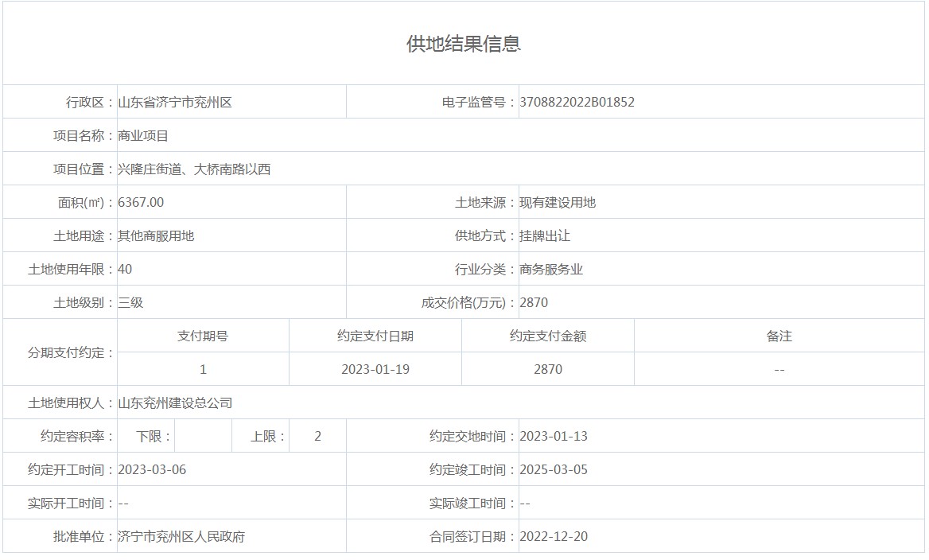Click approving authority 济宁市兖州区人民政府
This screenshot has width=929, height=560.
[181, 536]
